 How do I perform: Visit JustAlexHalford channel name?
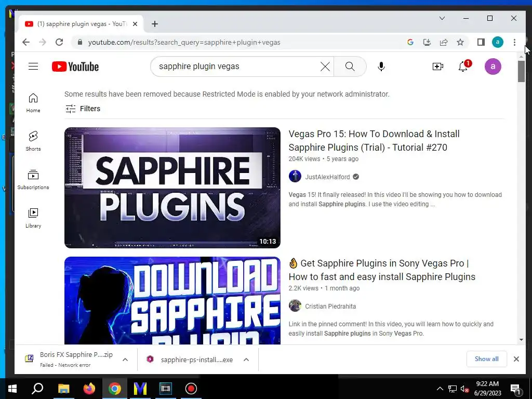click(x=327, y=177)
